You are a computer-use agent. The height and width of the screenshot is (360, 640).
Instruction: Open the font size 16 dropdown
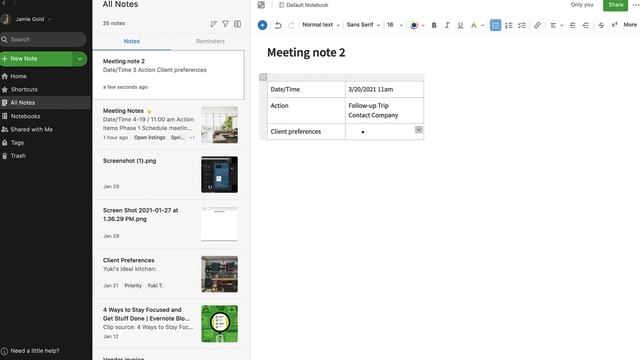point(394,25)
